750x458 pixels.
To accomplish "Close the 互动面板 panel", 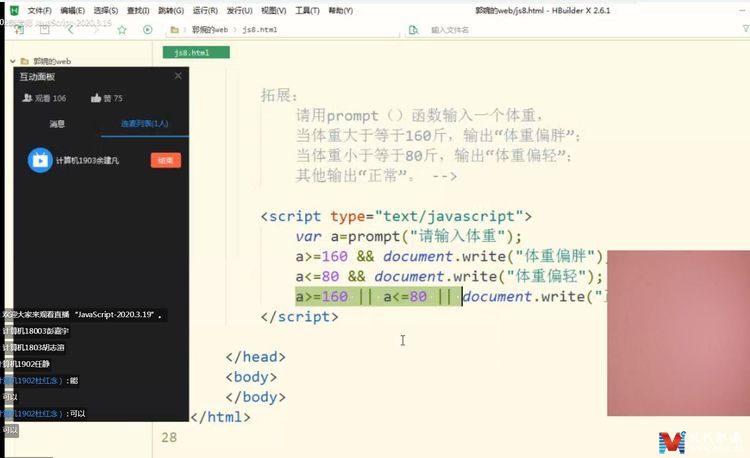I will (x=178, y=76).
